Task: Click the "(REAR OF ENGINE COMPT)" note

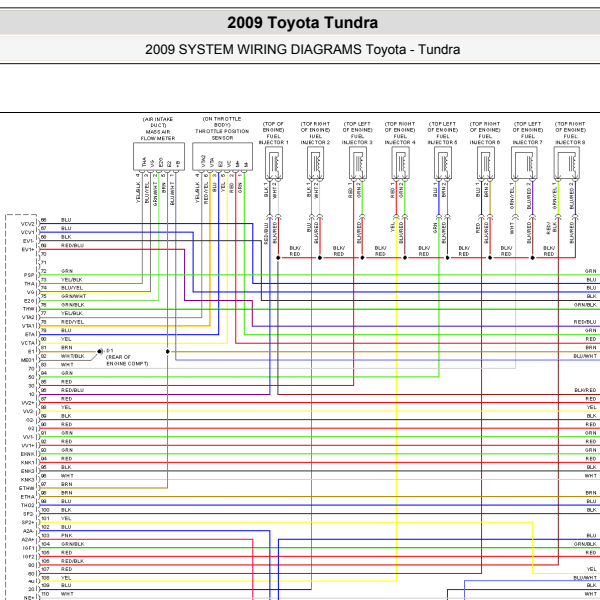Action: [127, 360]
